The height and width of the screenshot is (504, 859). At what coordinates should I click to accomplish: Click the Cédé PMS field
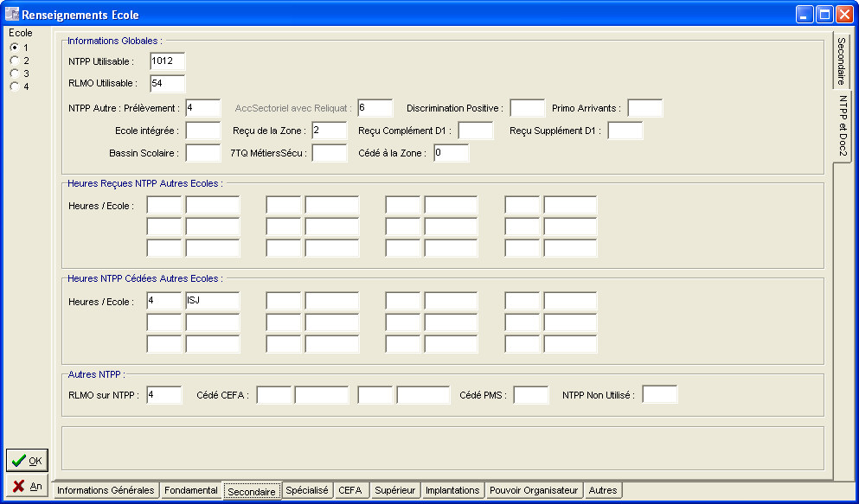click(531, 395)
